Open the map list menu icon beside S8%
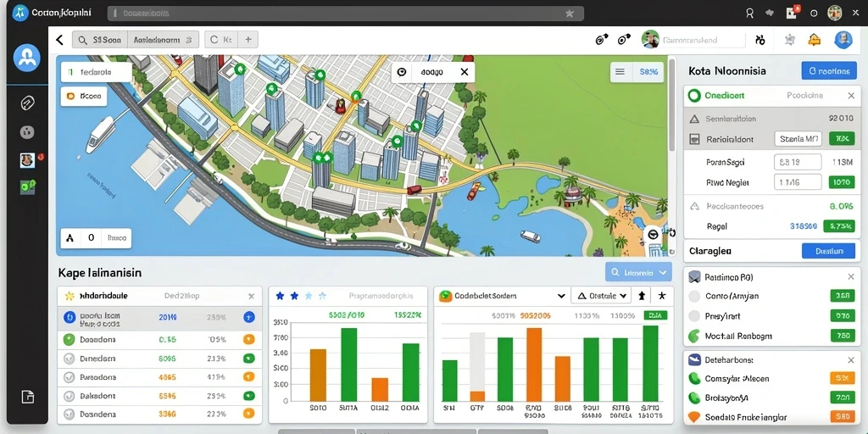The image size is (868, 434). tap(620, 71)
